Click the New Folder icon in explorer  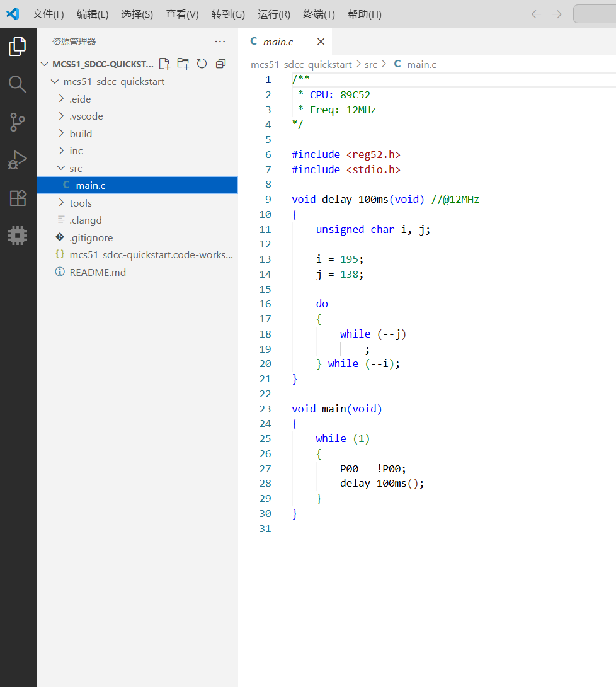tap(183, 64)
